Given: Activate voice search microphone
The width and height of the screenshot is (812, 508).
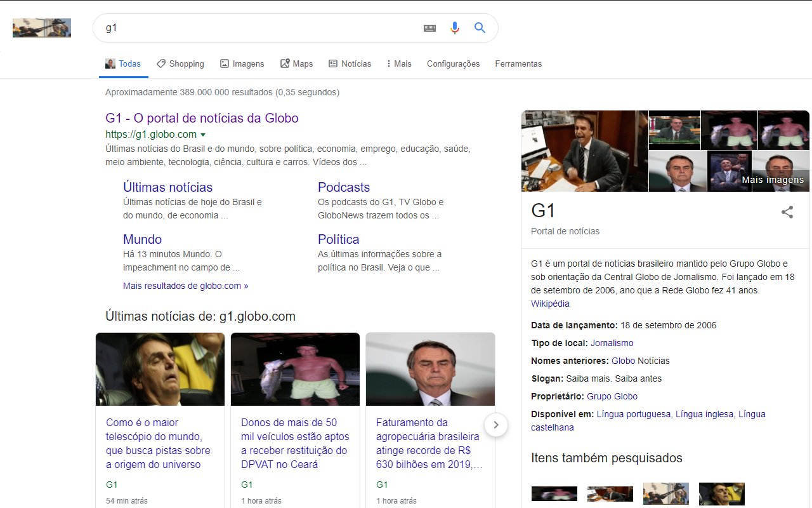Looking at the screenshot, I should (454, 27).
